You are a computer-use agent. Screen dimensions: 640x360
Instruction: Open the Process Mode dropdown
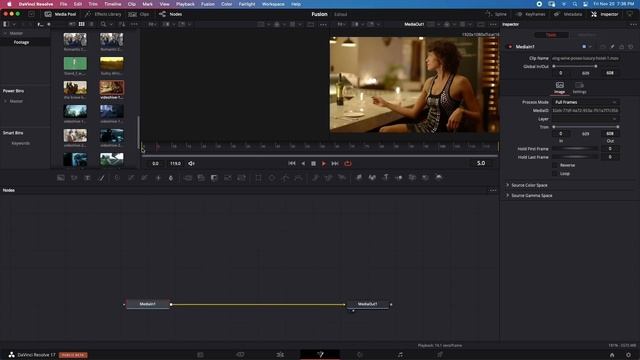[585, 102]
